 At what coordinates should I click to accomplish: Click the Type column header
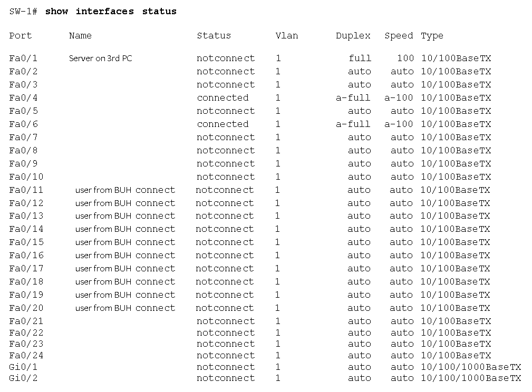point(432,36)
